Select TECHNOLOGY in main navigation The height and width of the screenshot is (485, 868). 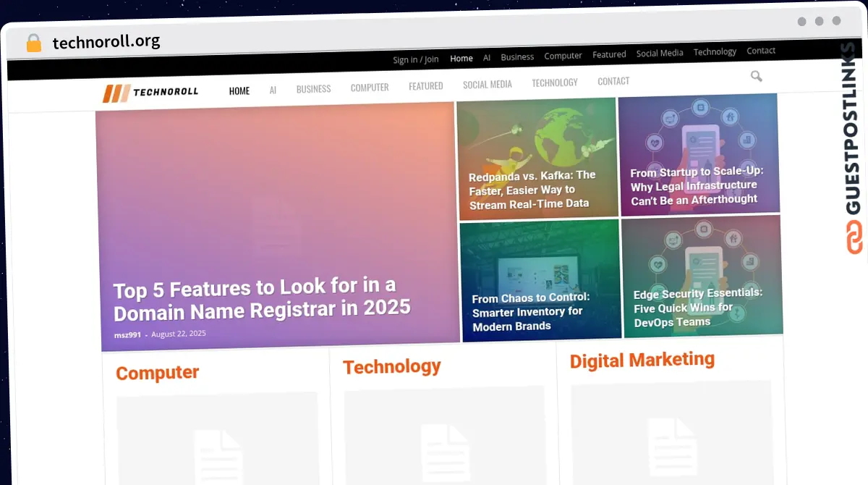555,83
